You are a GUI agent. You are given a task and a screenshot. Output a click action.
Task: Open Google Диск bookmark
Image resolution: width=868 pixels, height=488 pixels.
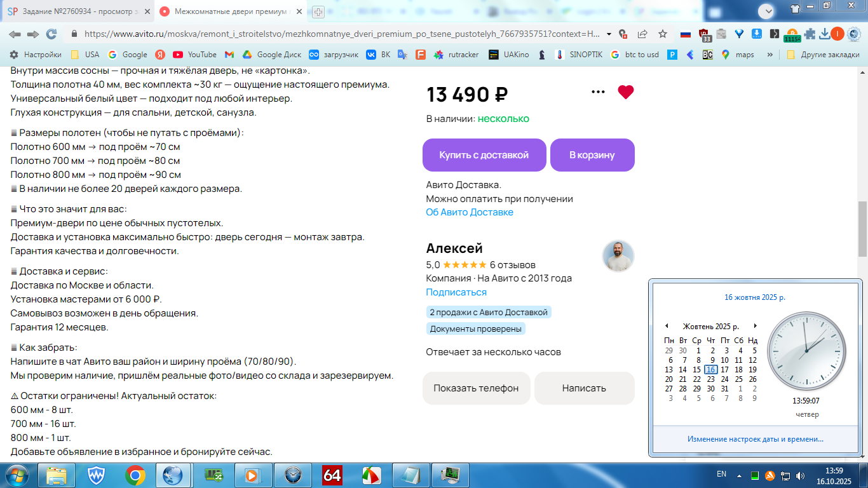pos(271,55)
